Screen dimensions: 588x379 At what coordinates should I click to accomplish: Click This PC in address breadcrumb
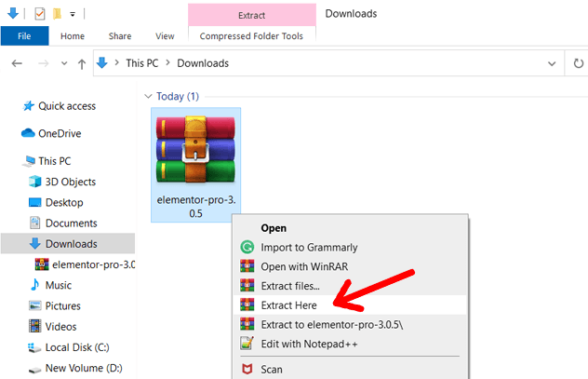(142, 63)
